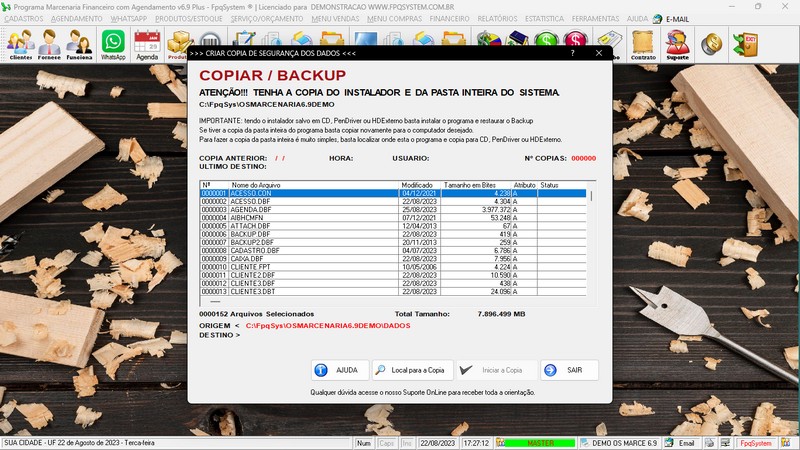The width and height of the screenshot is (800, 450).
Task: Launch the WhatsApp toolbar icon
Action: [x=113, y=45]
